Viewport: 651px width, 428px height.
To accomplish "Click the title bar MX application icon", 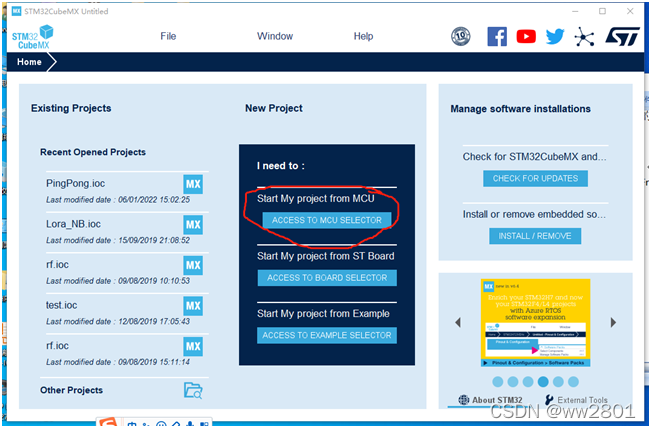I will pyautogui.click(x=16, y=11).
